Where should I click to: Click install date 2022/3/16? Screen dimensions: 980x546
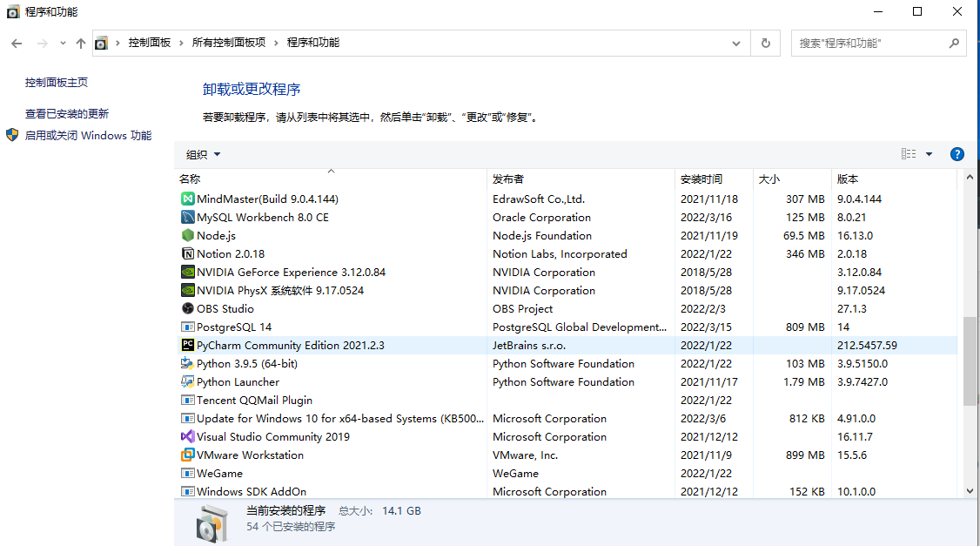[x=706, y=217]
